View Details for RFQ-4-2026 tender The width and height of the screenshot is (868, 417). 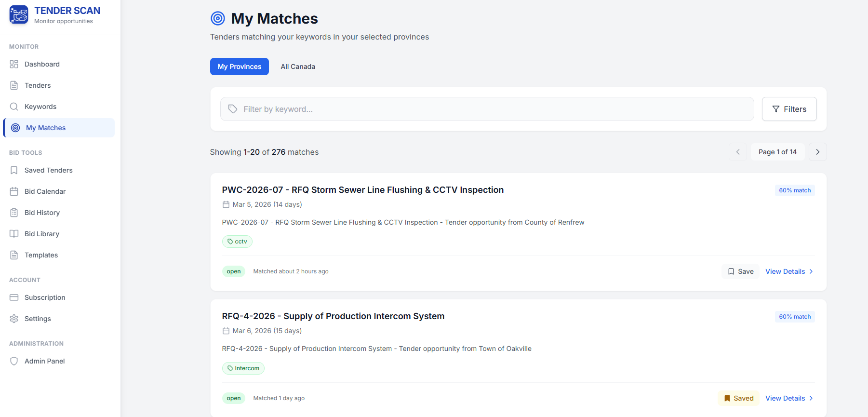[789, 398]
